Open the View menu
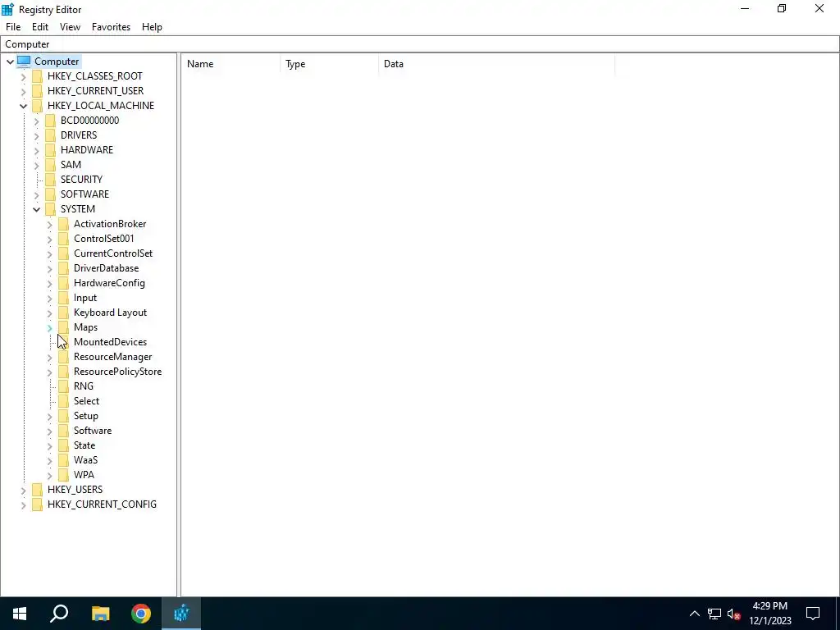This screenshot has width=840, height=630. (x=70, y=27)
